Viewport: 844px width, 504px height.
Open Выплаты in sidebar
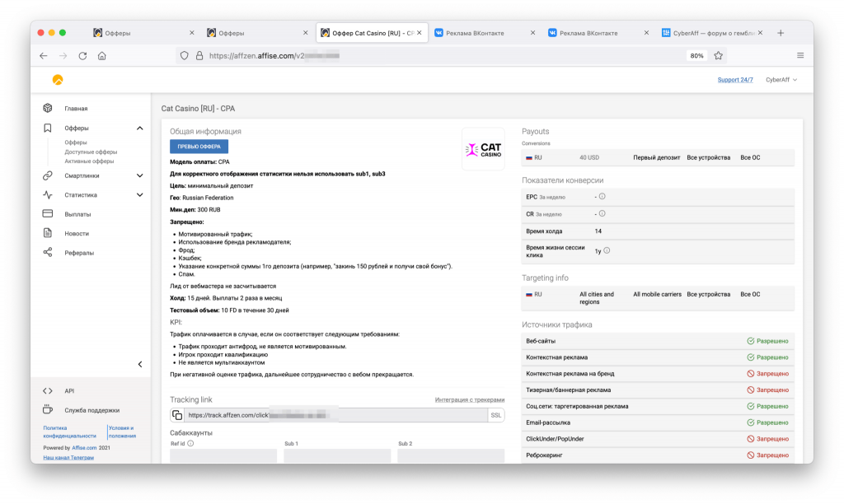tap(77, 214)
